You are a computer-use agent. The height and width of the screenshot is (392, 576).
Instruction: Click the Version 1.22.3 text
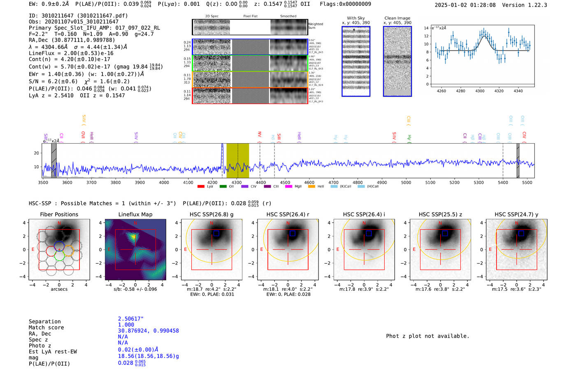pos(525,5)
